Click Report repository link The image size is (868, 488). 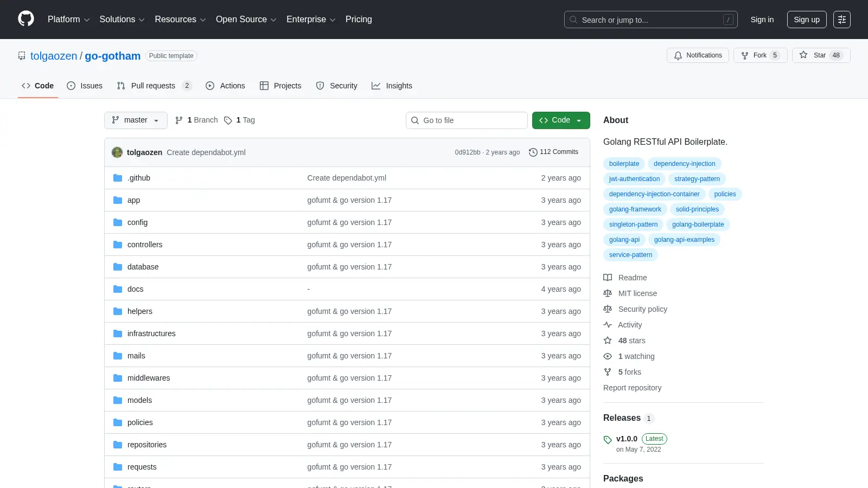tap(632, 388)
